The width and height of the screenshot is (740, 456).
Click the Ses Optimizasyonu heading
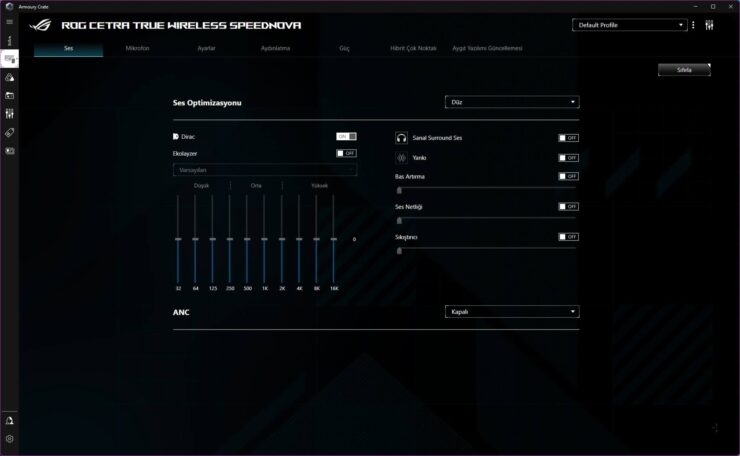(207, 103)
